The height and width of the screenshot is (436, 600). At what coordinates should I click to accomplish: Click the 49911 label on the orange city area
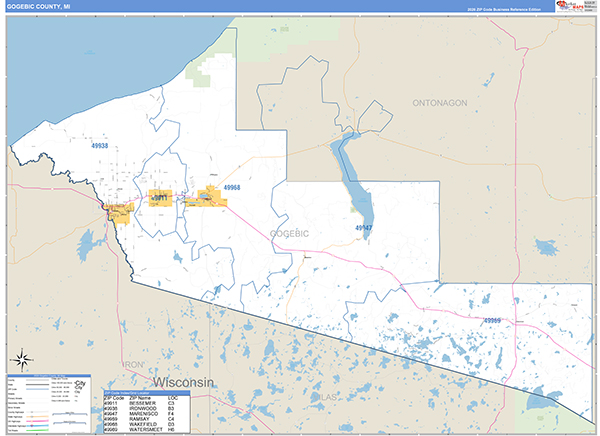click(x=159, y=198)
